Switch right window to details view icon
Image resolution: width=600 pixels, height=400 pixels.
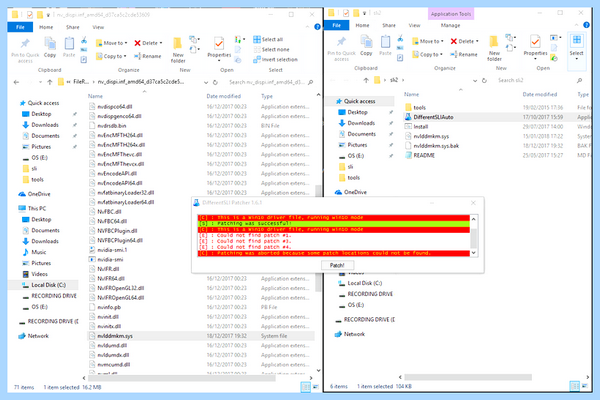point(574,386)
